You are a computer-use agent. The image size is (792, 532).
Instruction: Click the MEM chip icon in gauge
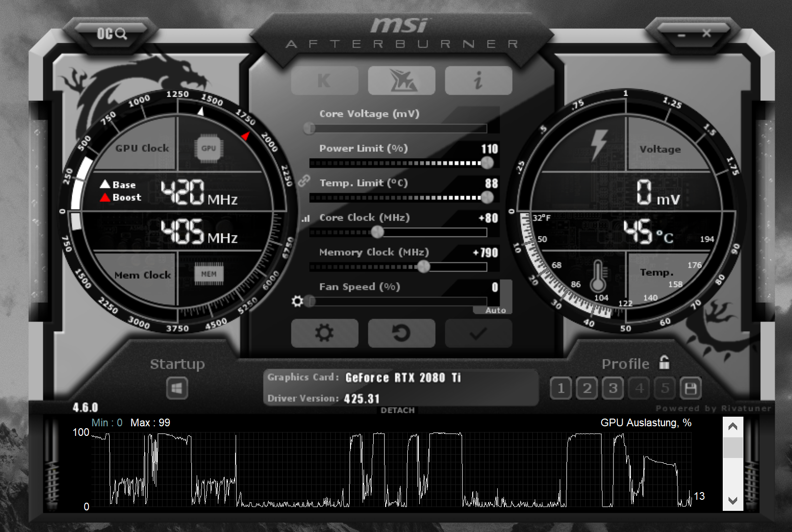pos(209,274)
